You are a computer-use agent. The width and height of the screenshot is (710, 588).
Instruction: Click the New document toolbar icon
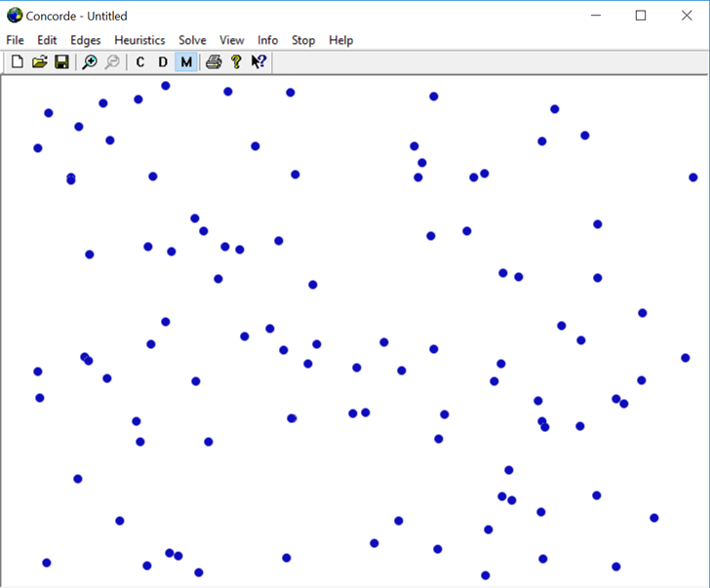pyautogui.click(x=18, y=61)
